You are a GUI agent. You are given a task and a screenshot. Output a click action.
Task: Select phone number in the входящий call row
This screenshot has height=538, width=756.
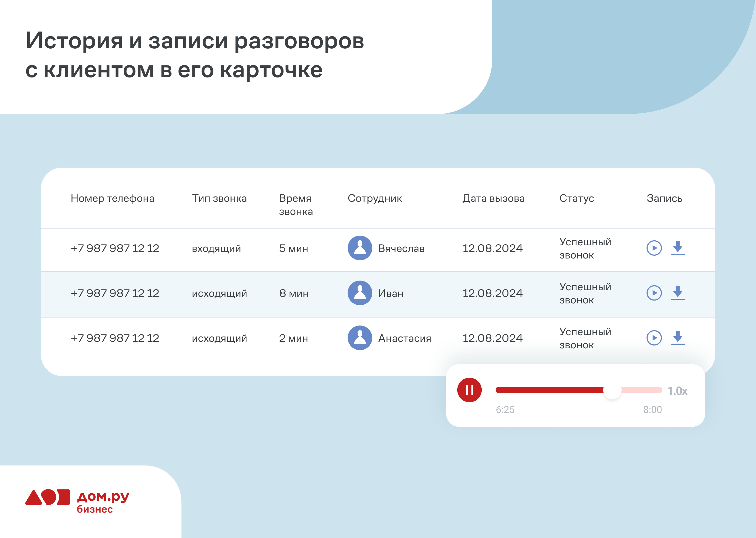[x=115, y=248]
